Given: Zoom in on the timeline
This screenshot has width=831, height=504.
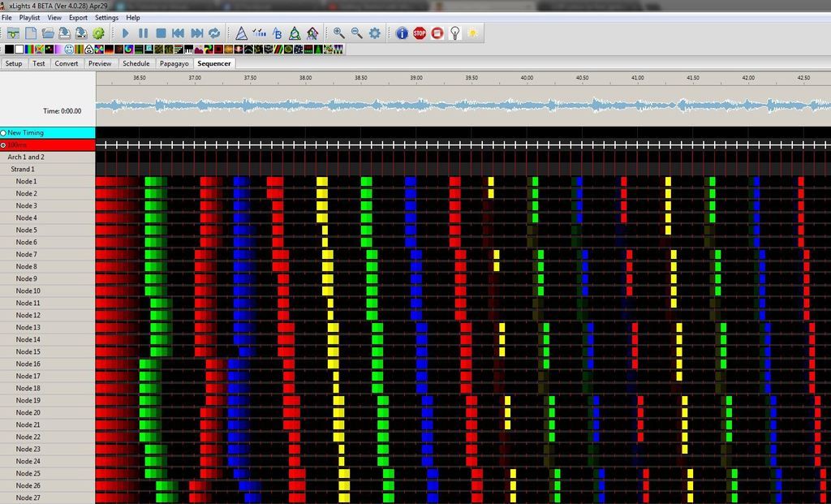Looking at the screenshot, I should [x=339, y=33].
